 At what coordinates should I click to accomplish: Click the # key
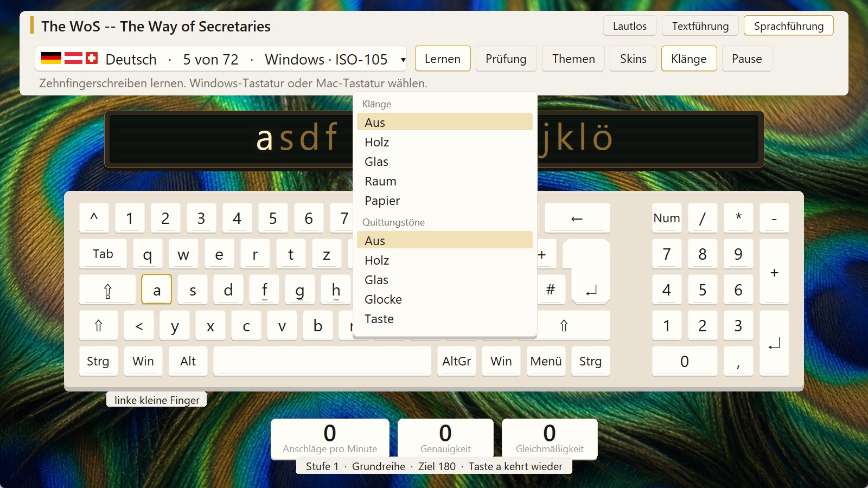click(x=551, y=290)
